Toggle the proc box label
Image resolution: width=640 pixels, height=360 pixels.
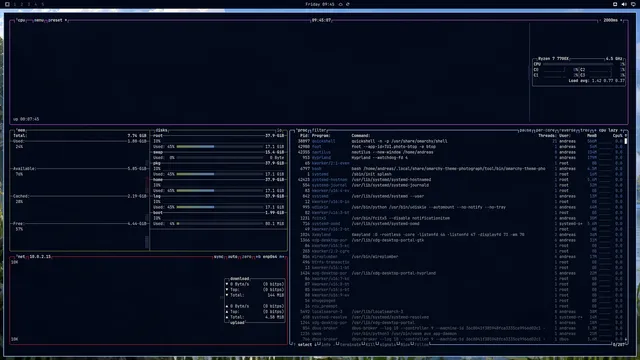[x=302, y=130]
